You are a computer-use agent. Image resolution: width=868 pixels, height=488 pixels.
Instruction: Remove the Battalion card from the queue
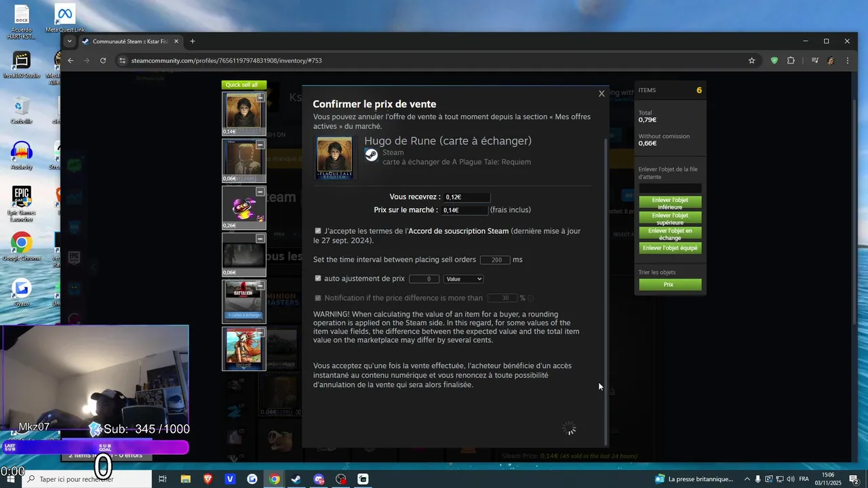click(260, 285)
